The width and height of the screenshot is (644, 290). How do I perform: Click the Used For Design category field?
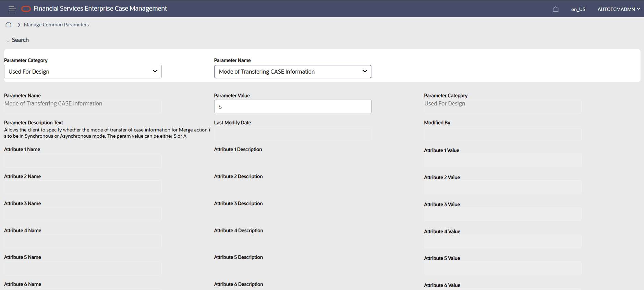pyautogui.click(x=503, y=106)
